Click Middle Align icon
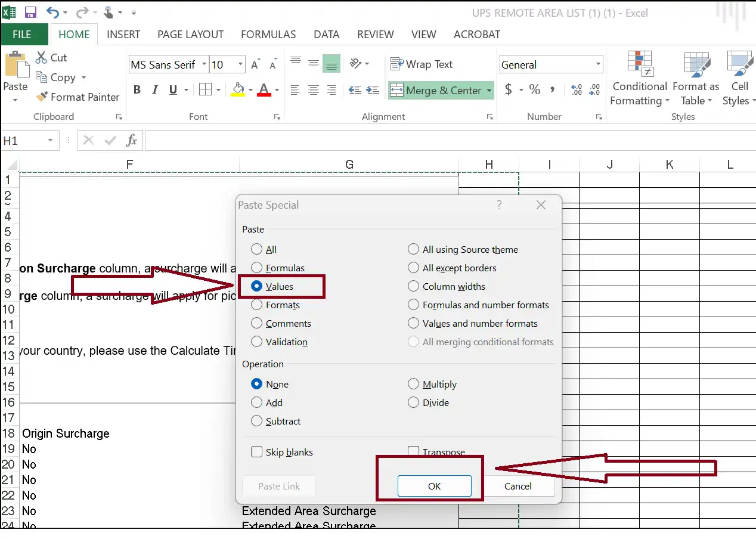 coord(313,63)
